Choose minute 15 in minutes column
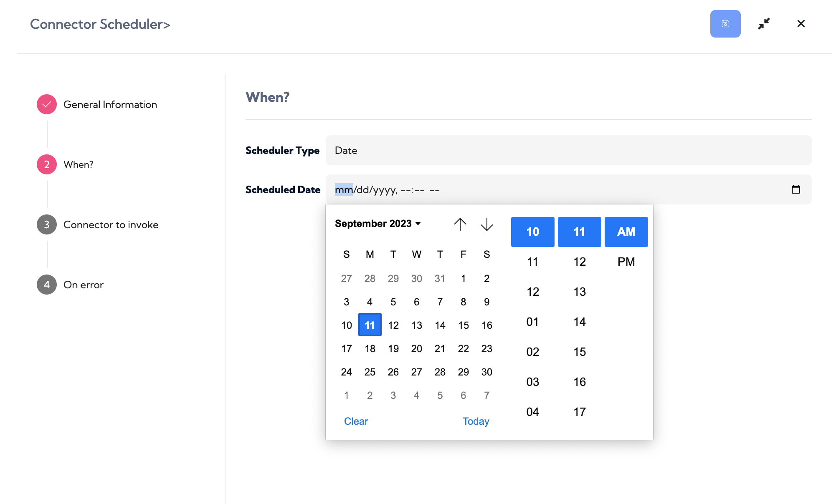The width and height of the screenshot is (836, 504). click(x=579, y=352)
